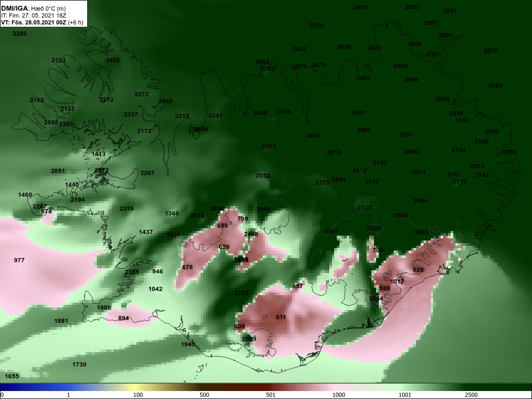The width and height of the screenshot is (532, 399).
Task: Click the map value 977
Action: point(19,260)
